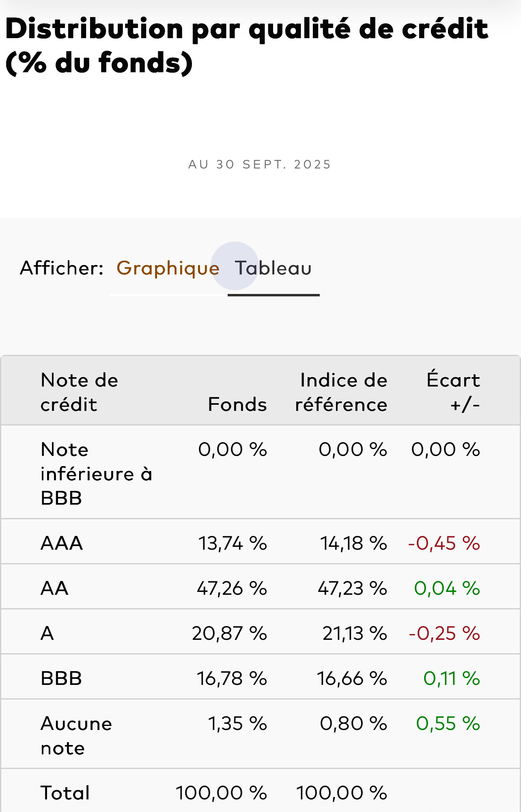Click the Total row label
Screen dimensions: 521x812
tap(65, 793)
